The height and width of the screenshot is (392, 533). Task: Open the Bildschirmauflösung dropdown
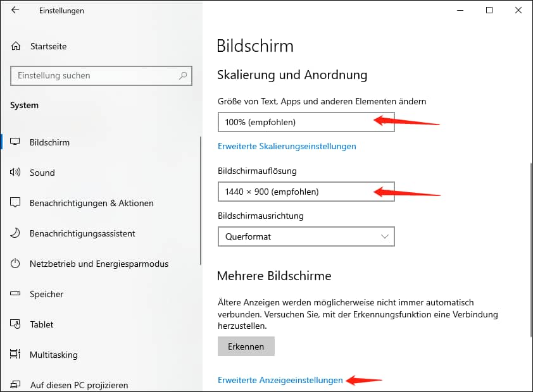306,192
